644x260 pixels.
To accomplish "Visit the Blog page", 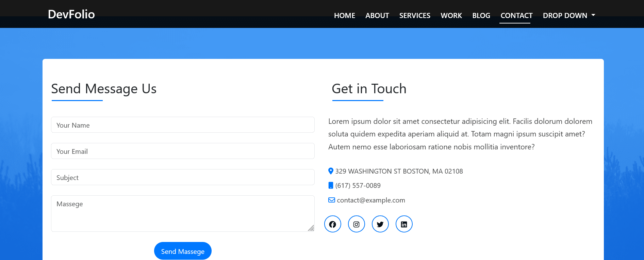I will [481, 16].
